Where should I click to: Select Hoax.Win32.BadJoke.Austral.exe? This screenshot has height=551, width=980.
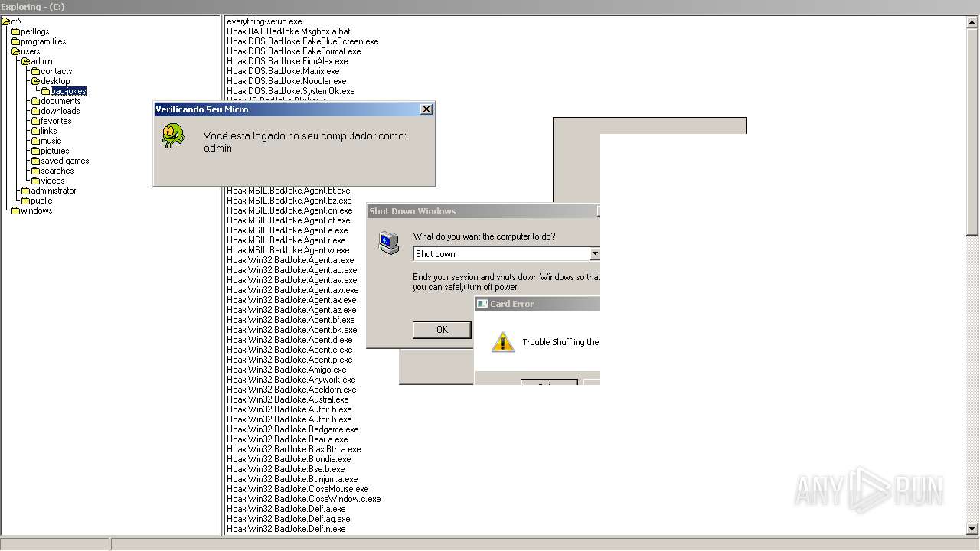288,399
